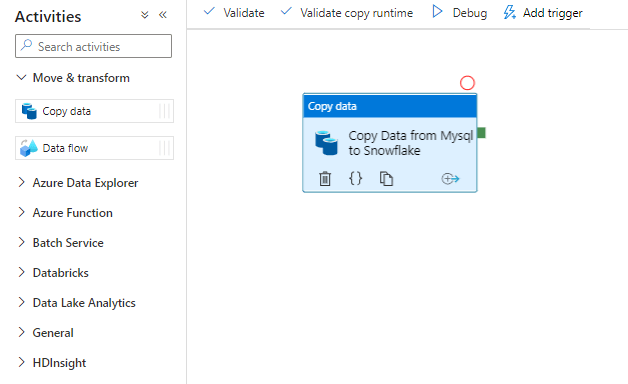
Task: Select the Data flow activity
Action: [x=94, y=148]
